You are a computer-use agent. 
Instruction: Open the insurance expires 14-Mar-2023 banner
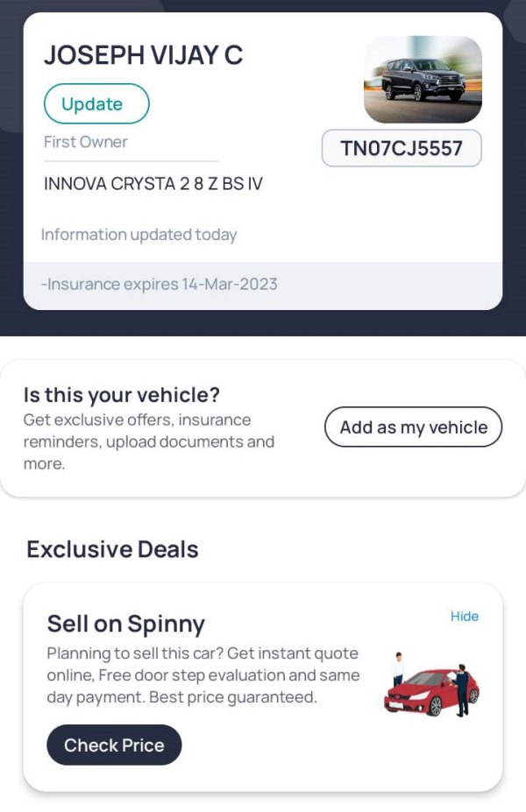[x=160, y=285]
